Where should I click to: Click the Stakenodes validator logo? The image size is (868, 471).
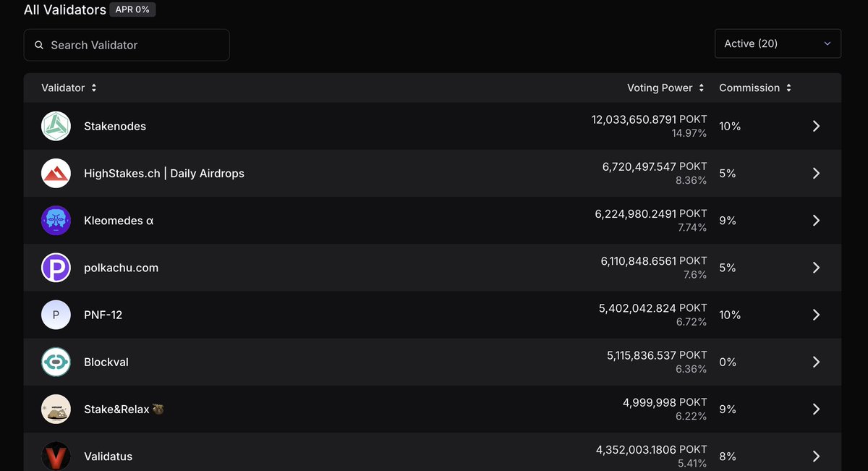click(x=56, y=126)
